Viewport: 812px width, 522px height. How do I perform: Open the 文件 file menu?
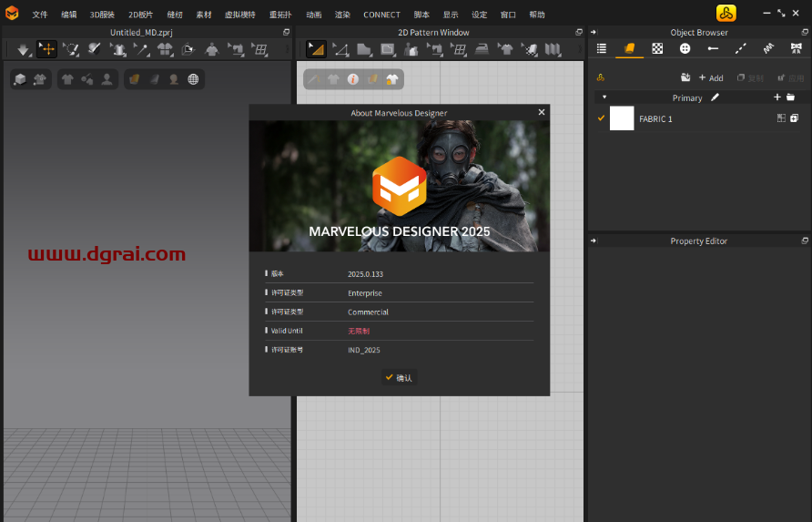tap(40, 15)
